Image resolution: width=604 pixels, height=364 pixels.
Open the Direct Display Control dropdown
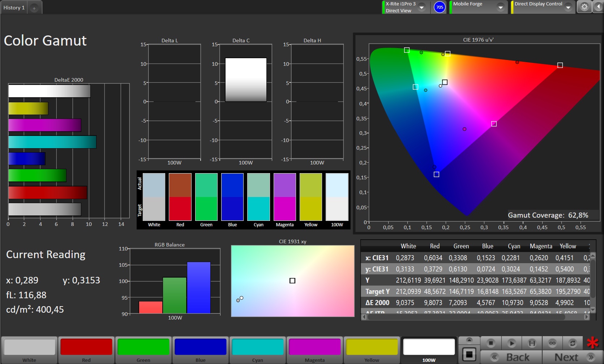568,7
